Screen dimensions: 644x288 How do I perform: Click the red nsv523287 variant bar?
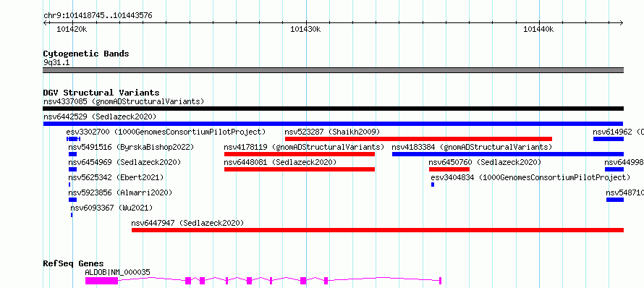click(418, 139)
